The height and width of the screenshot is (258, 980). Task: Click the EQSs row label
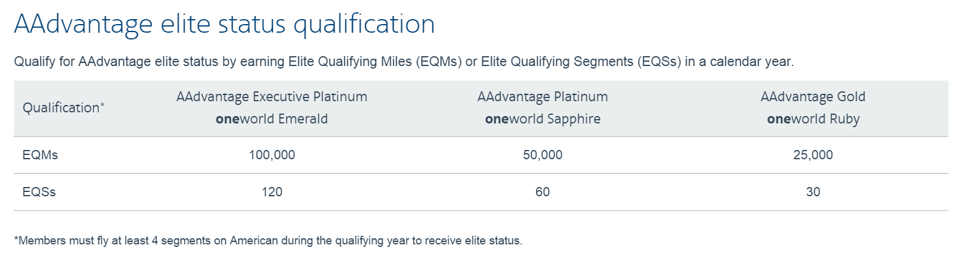pyautogui.click(x=39, y=192)
